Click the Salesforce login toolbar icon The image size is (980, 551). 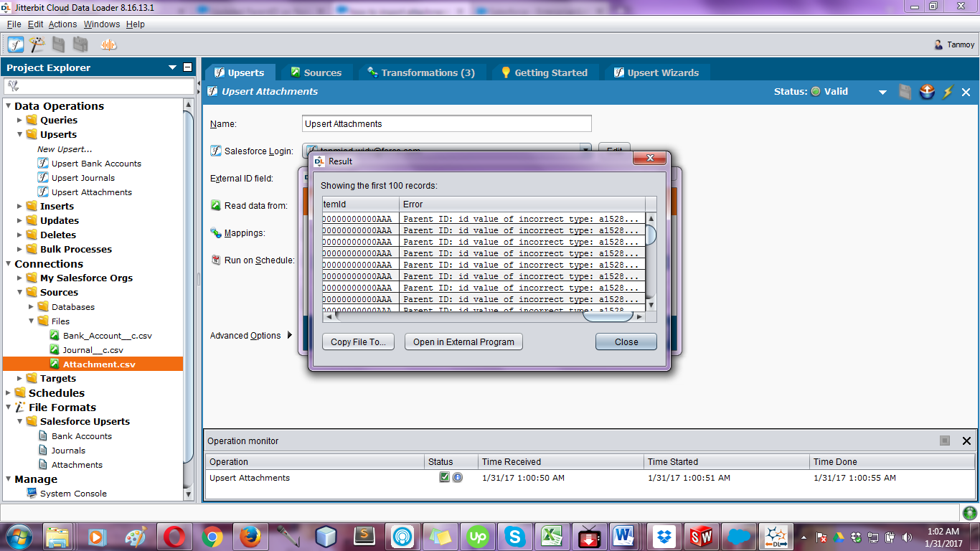16,44
